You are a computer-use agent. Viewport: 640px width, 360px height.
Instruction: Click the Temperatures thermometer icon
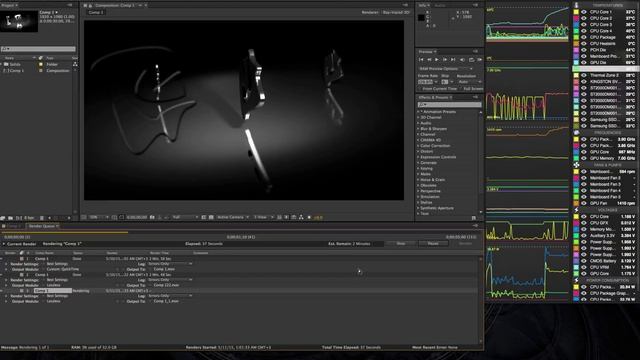pos(576,5)
